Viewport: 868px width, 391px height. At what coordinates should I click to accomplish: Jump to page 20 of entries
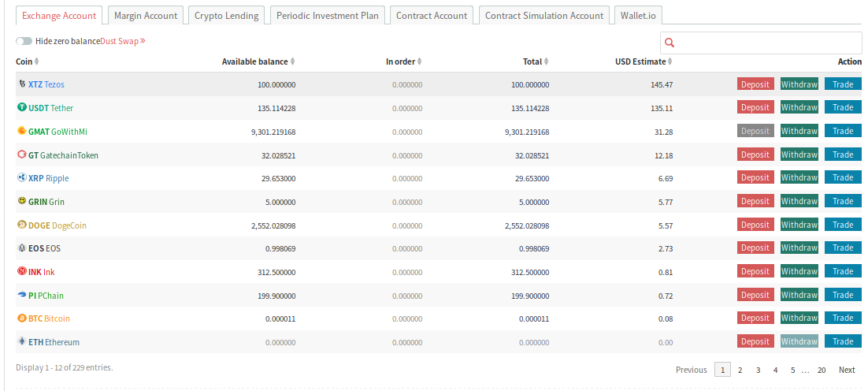[822, 370]
